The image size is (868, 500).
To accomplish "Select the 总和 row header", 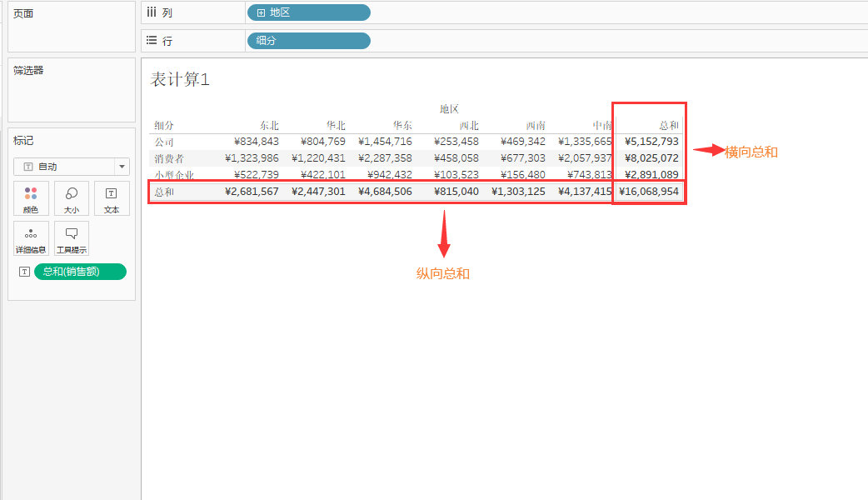I will tap(164, 192).
